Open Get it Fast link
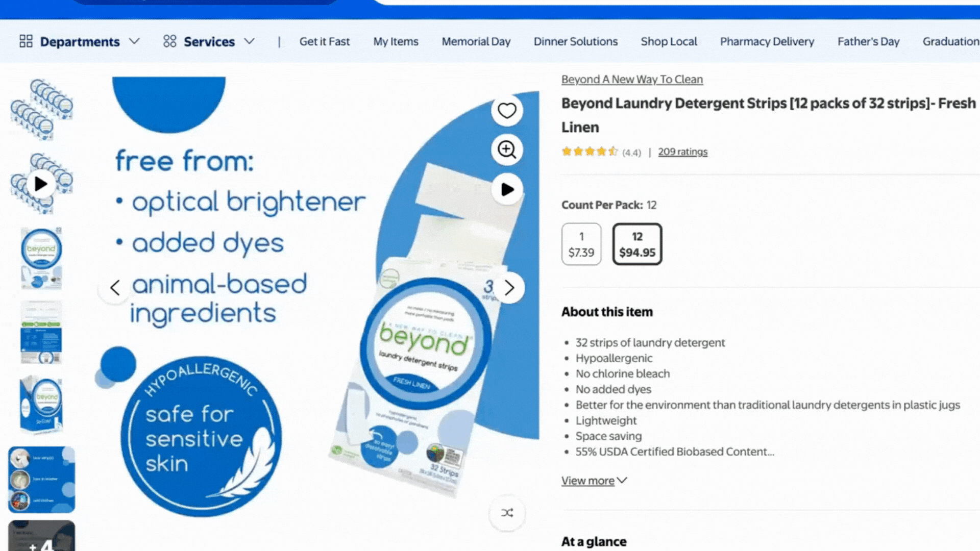980x551 pixels. [325, 42]
